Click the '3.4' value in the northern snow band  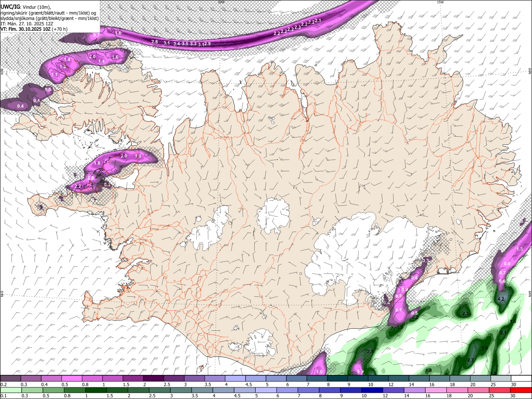177,44
